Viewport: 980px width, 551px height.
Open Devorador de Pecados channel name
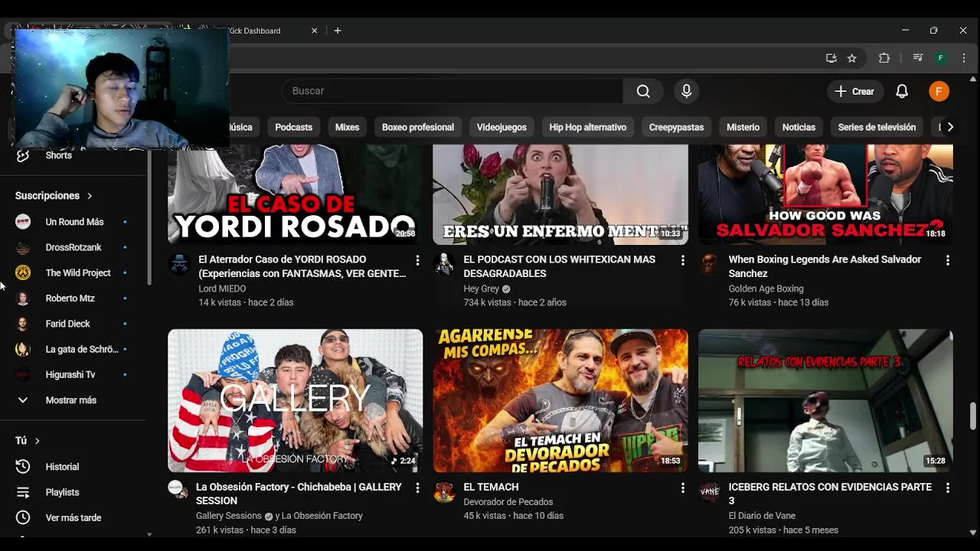click(508, 502)
